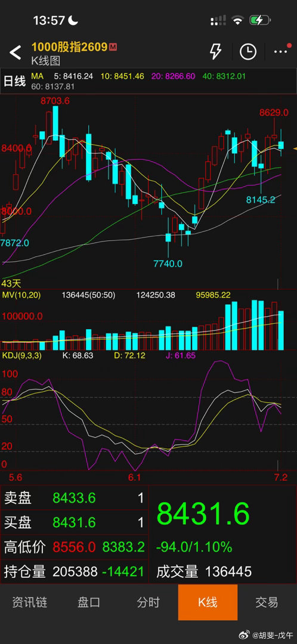This screenshot has height=644, width=297.
Task: Tap the 13:57 status bar clock
Action: [x=49, y=20]
